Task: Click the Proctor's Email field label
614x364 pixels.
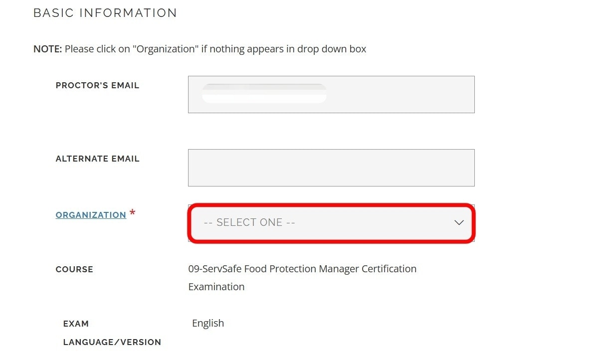Action: [x=97, y=85]
